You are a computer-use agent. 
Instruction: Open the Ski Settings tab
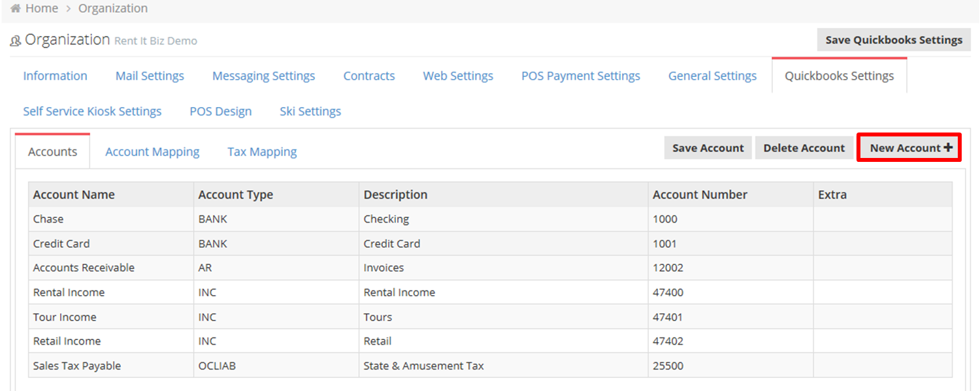310,111
